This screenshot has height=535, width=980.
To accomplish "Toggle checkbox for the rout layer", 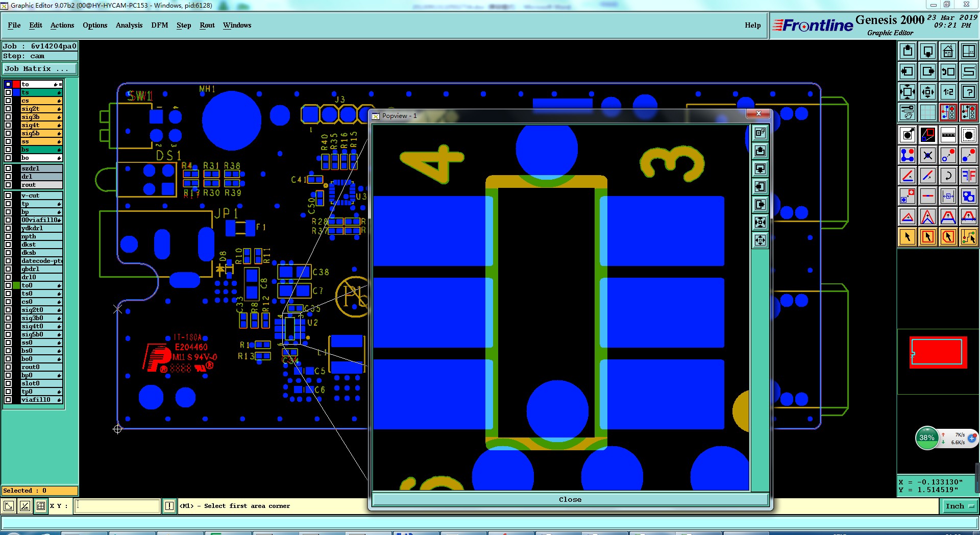I will pyautogui.click(x=8, y=185).
